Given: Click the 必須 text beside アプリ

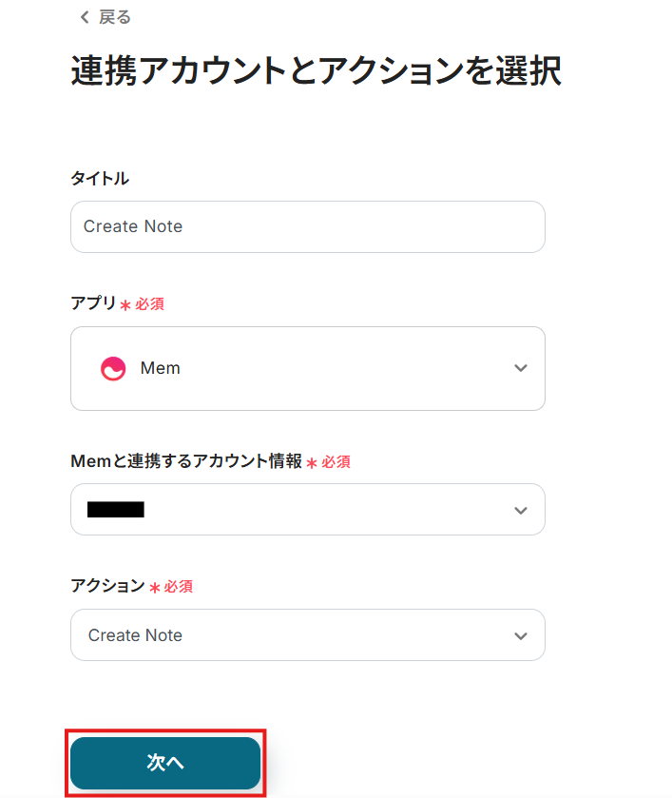Looking at the screenshot, I should point(150,305).
